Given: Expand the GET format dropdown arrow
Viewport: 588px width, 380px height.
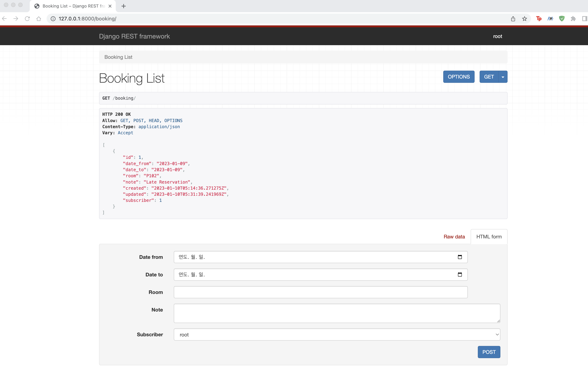Looking at the screenshot, I should pyautogui.click(x=503, y=77).
